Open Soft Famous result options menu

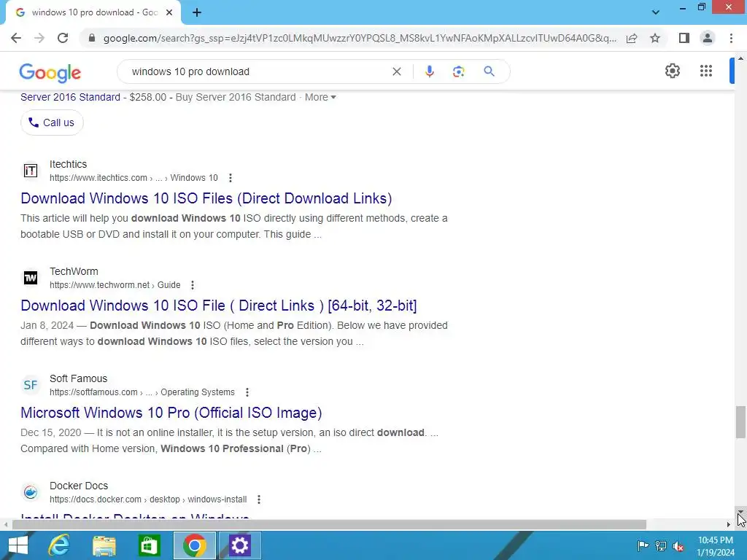pos(247,392)
